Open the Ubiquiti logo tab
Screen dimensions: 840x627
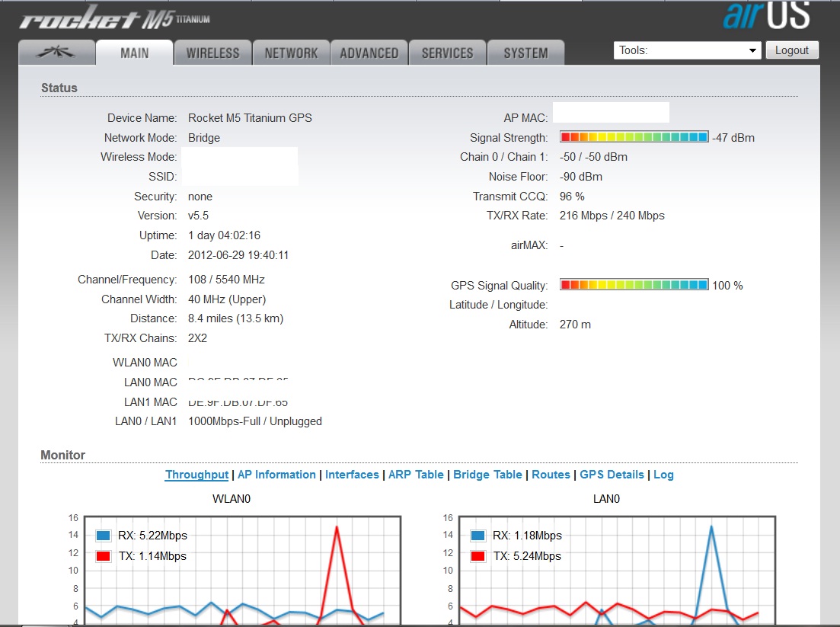(x=57, y=53)
